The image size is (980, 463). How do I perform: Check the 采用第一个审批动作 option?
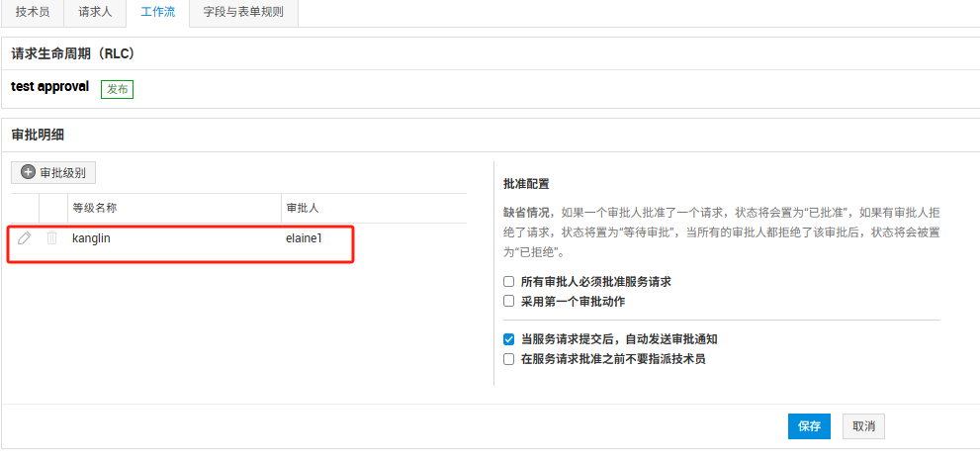point(509,301)
